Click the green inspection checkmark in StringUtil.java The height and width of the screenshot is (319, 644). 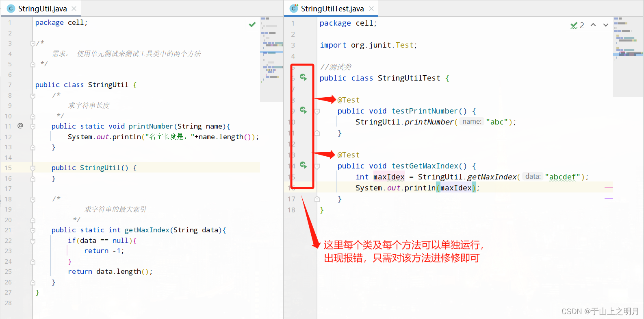coord(252,24)
